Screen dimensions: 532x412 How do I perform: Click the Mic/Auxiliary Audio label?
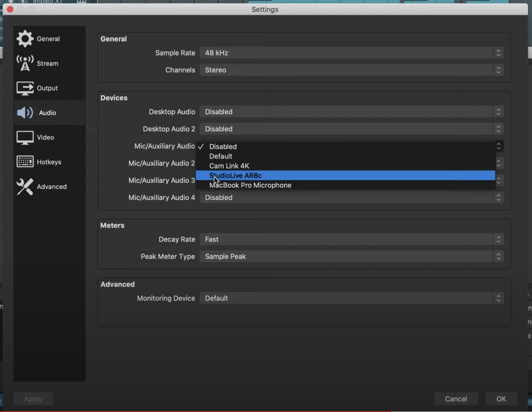coord(165,146)
